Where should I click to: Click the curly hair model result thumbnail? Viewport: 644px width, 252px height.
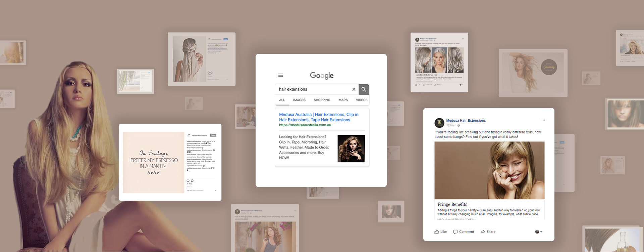tap(351, 149)
